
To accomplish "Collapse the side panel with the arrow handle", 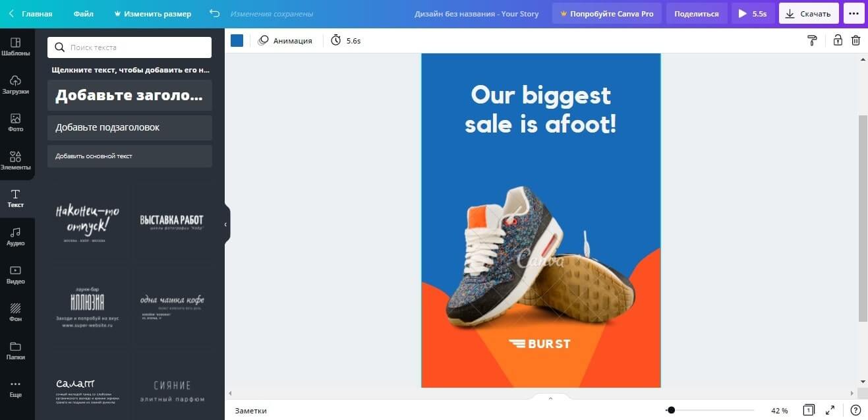I will [x=226, y=224].
